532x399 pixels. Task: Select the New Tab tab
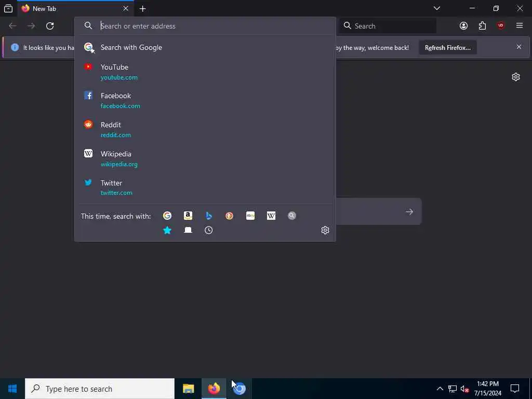point(76,8)
